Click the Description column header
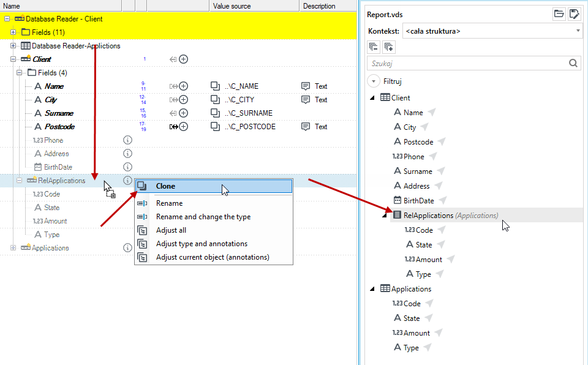588x365 pixels. [x=328, y=6]
